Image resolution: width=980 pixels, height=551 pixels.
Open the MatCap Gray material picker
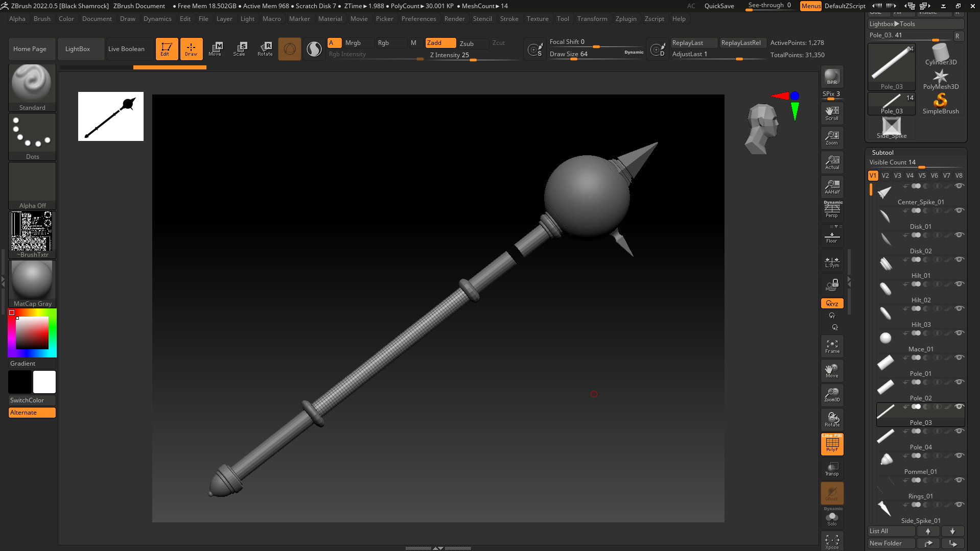[32, 280]
